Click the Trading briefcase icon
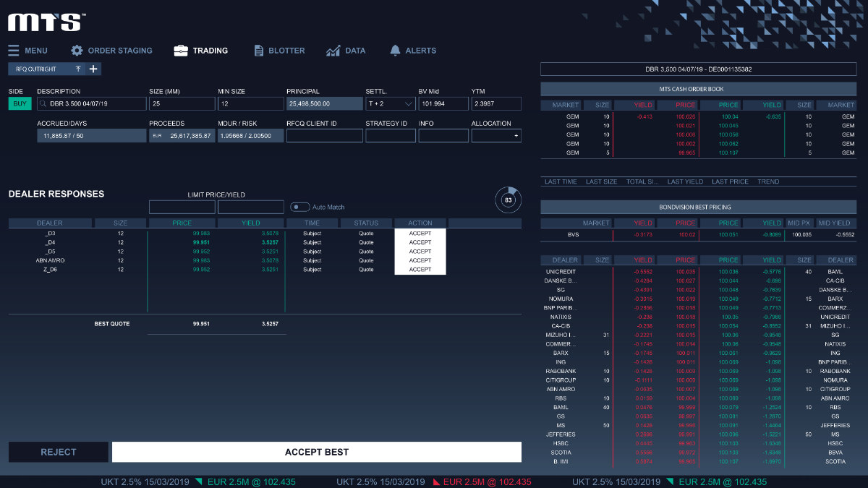868x488 pixels. pos(181,51)
